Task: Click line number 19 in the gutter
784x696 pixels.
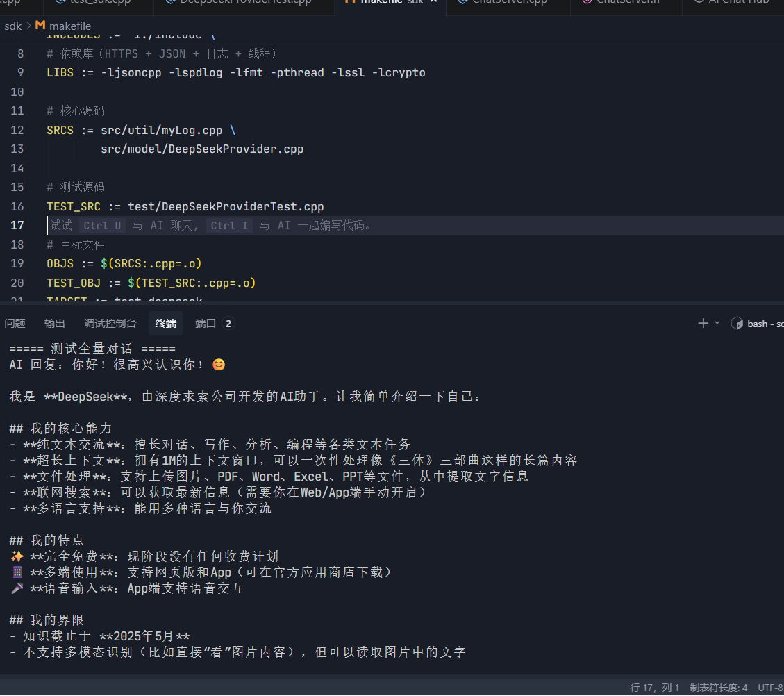Action: point(17,263)
